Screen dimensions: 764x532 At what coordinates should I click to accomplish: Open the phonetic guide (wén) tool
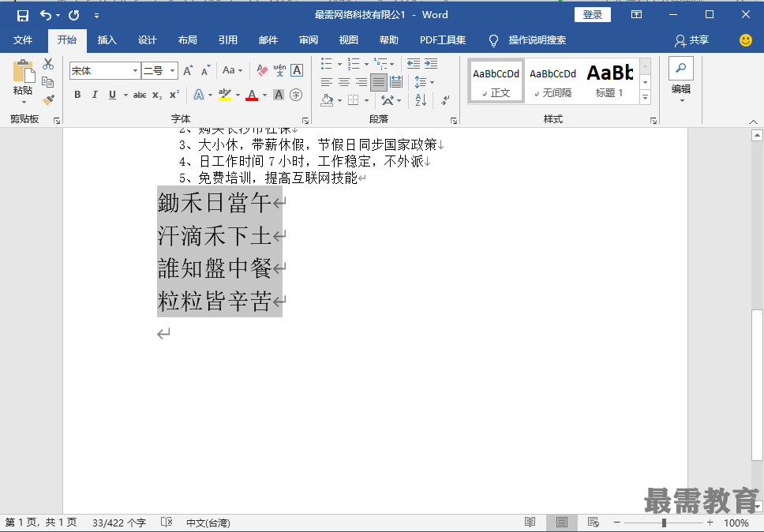279,70
